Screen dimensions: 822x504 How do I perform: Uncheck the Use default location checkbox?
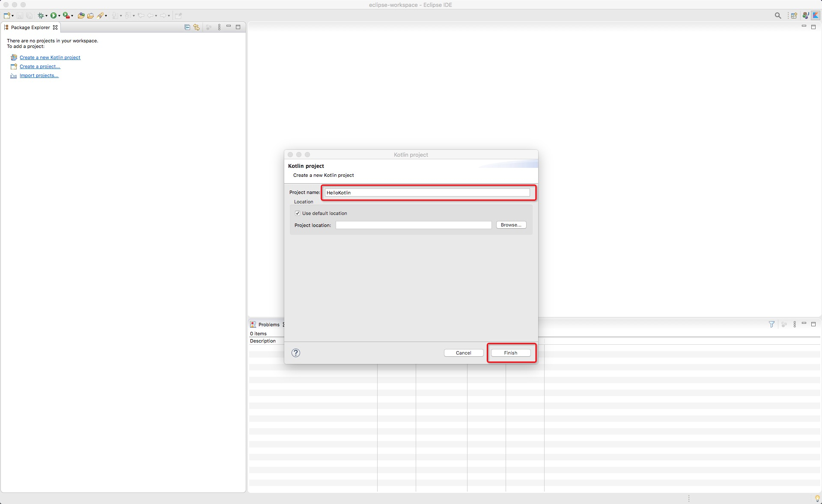(298, 213)
